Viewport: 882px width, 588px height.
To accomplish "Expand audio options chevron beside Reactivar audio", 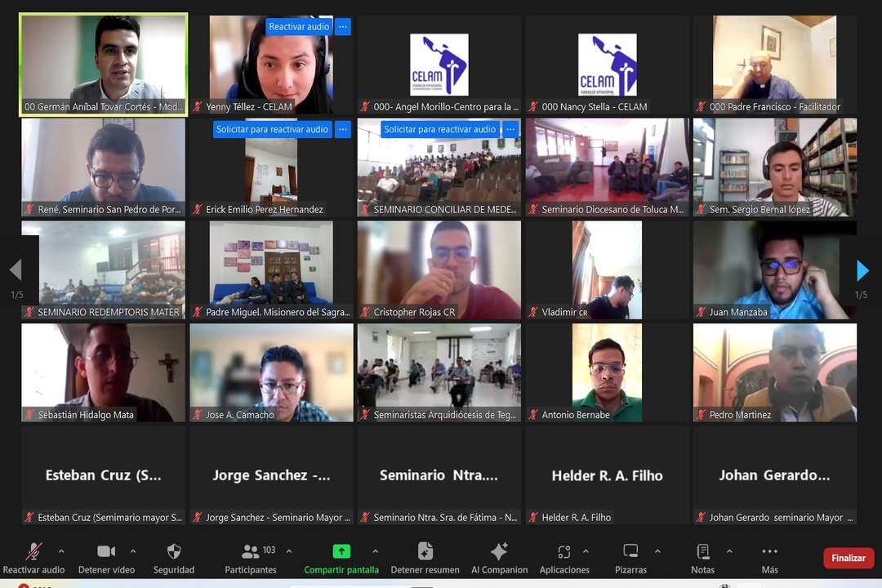I will point(60,551).
